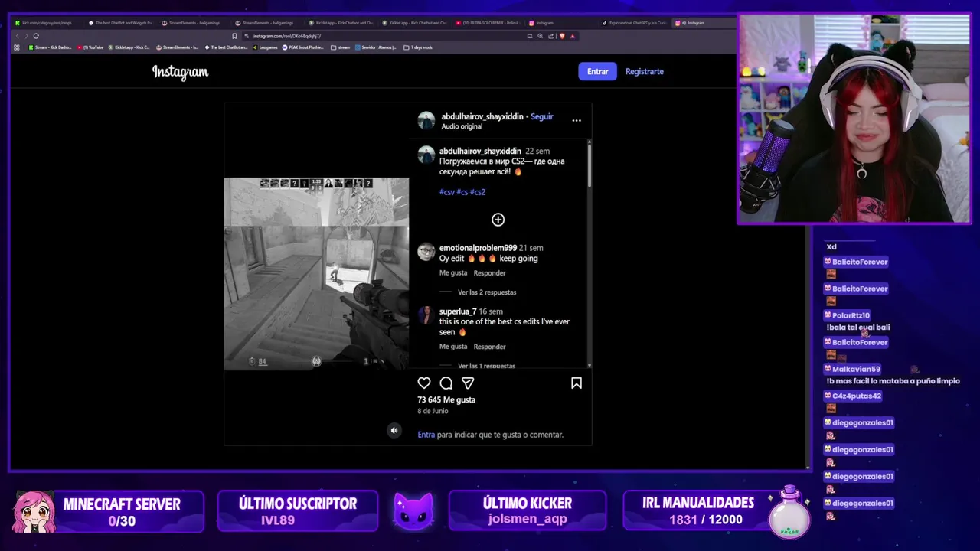Click the blue Entrar button

tap(597, 71)
